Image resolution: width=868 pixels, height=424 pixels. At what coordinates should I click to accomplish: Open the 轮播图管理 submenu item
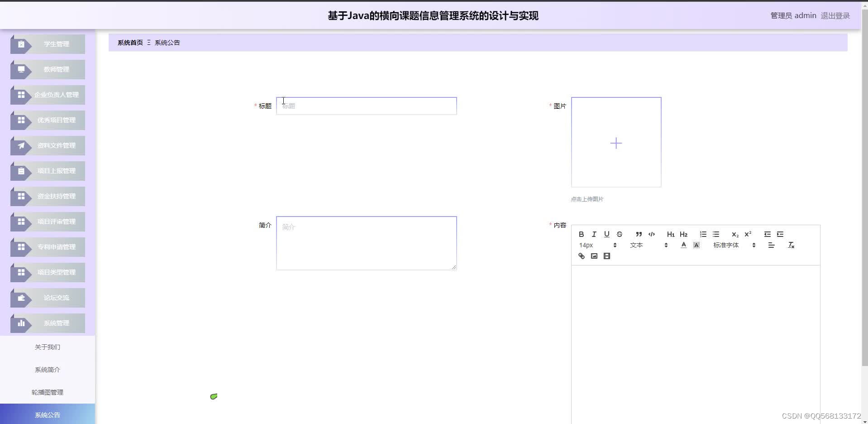pyautogui.click(x=48, y=392)
